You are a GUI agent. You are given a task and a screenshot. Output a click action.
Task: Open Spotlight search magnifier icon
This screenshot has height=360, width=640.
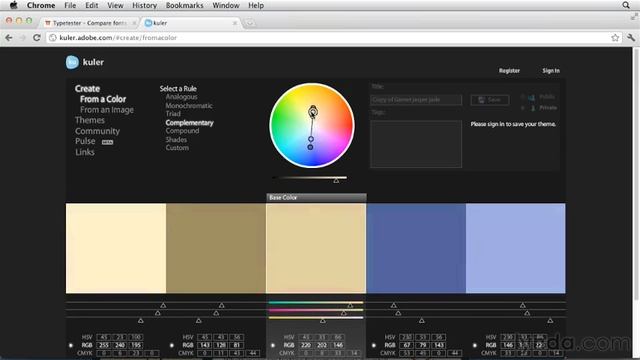(626, 5)
